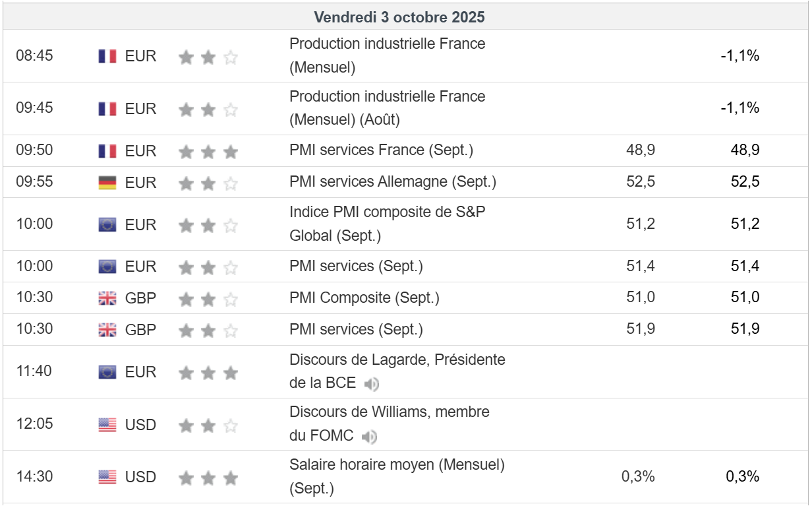Open the PMI services Allemagne (Sept.) event
Screen dimensions: 812x506
(393, 182)
